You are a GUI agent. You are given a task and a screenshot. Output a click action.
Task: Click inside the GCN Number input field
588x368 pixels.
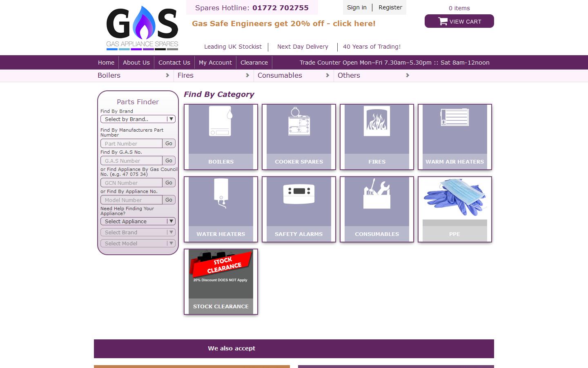pyautogui.click(x=131, y=183)
